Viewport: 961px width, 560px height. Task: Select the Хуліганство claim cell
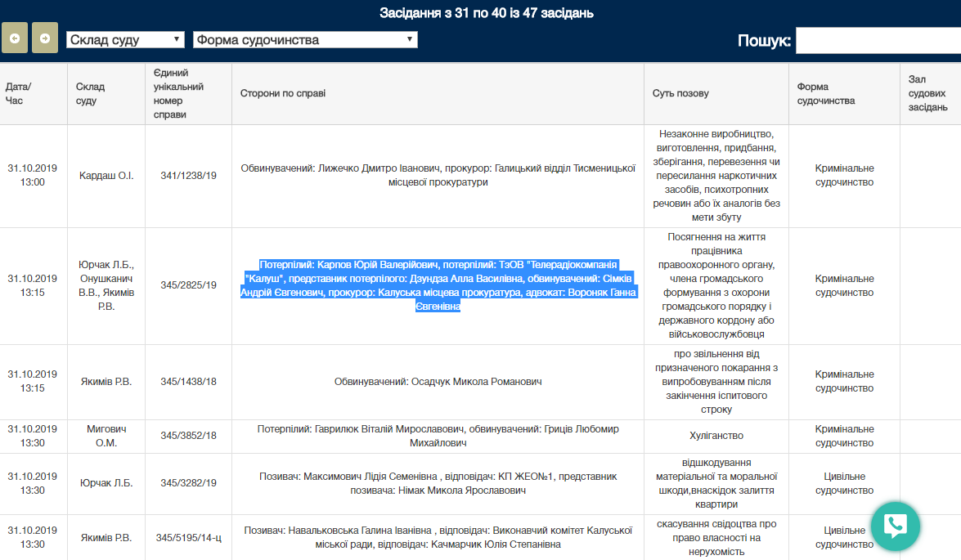pyautogui.click(x=716, y=436)
